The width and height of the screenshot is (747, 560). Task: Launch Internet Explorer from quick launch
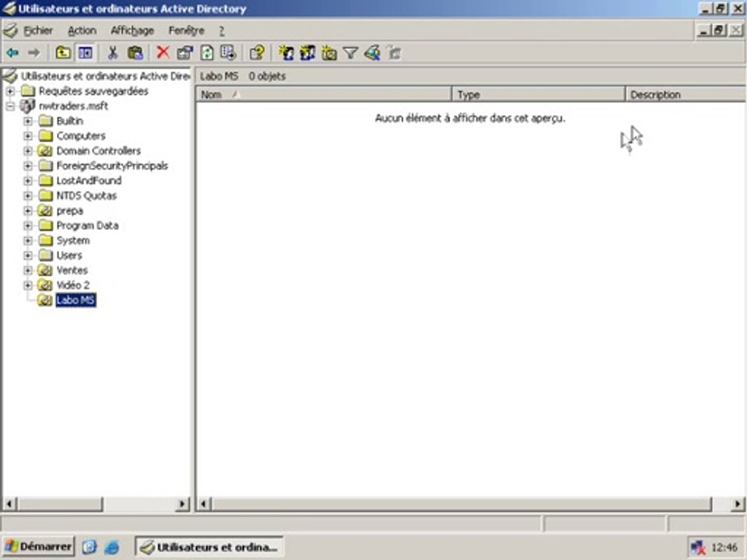tap(111, 547)
